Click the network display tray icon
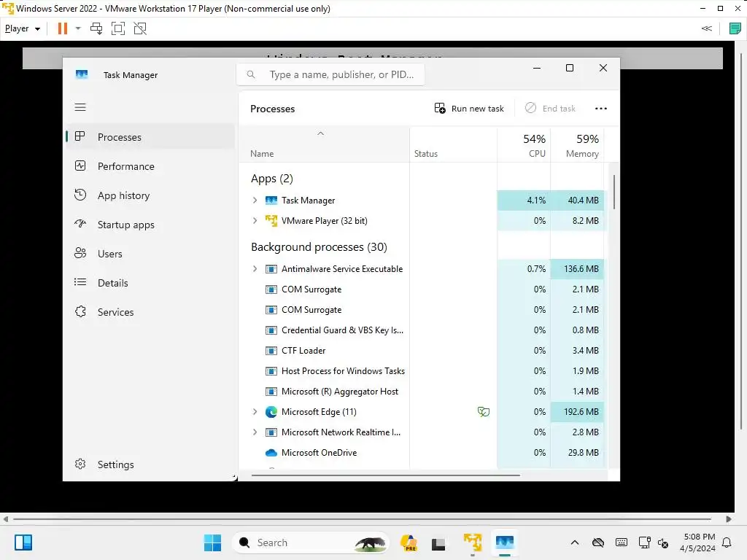Viewport: 747px width, 560px height. (x=644, y=542)
